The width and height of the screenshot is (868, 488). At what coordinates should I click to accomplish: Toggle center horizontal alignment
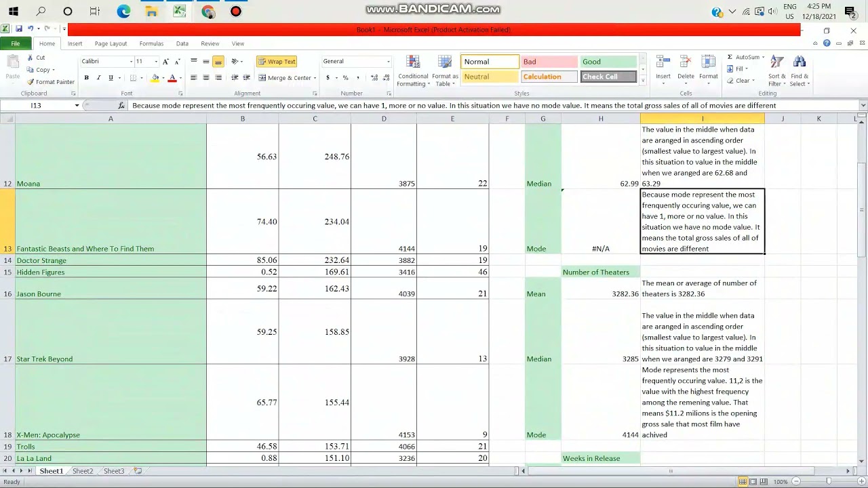[x=206, y=78]
